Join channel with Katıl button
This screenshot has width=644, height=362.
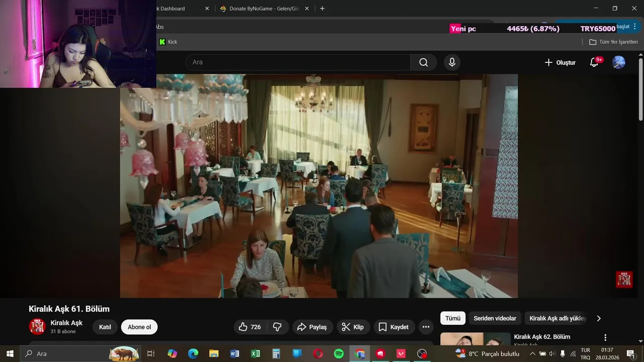tap(105, 327)
